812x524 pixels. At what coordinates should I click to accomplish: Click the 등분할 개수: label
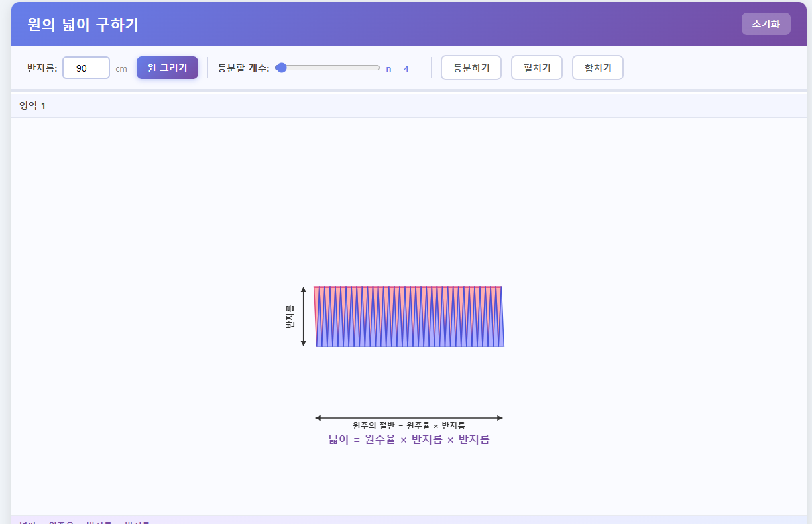click(x=243, y=68)
